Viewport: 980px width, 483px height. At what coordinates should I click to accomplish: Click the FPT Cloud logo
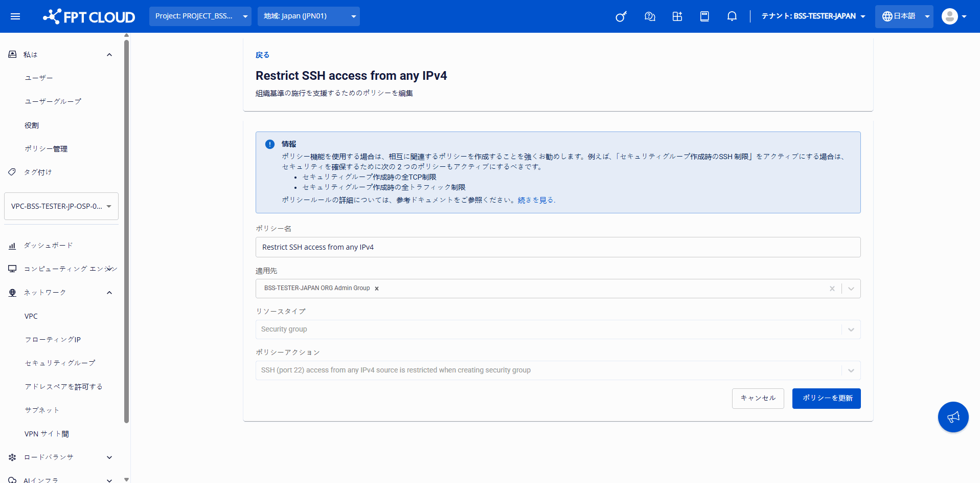point(89,16)
